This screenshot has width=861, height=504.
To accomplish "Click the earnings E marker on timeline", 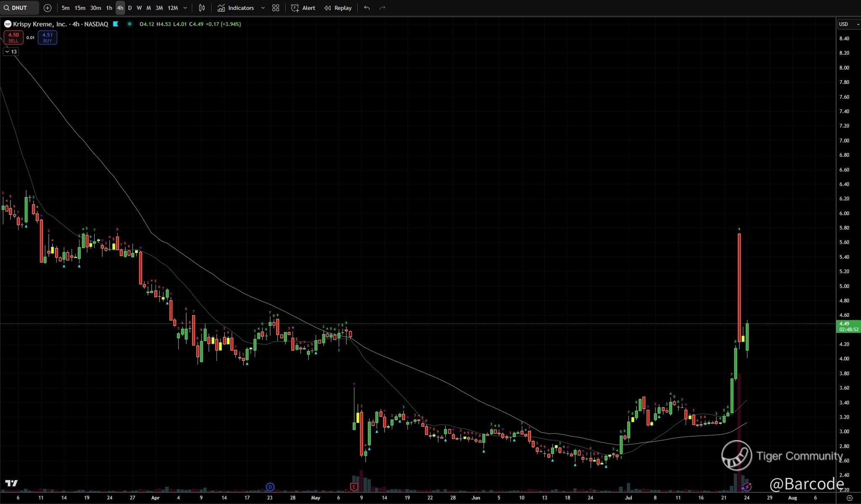I will pyautogui.click(x=354, y=487).
